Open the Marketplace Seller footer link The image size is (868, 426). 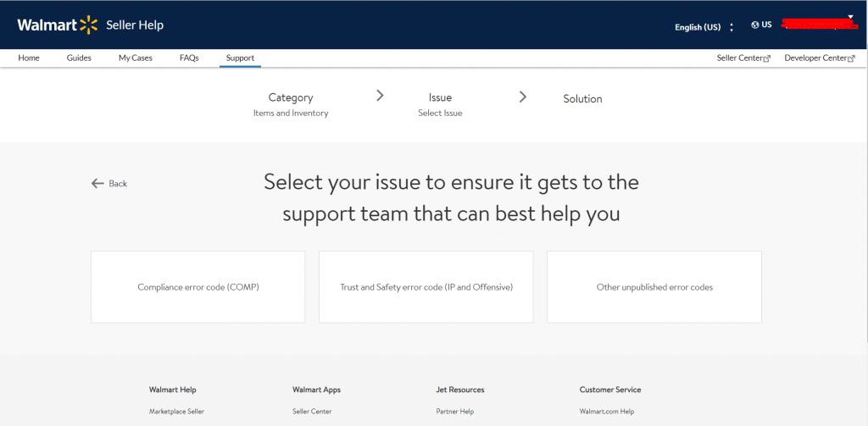[x=176, y=412]
